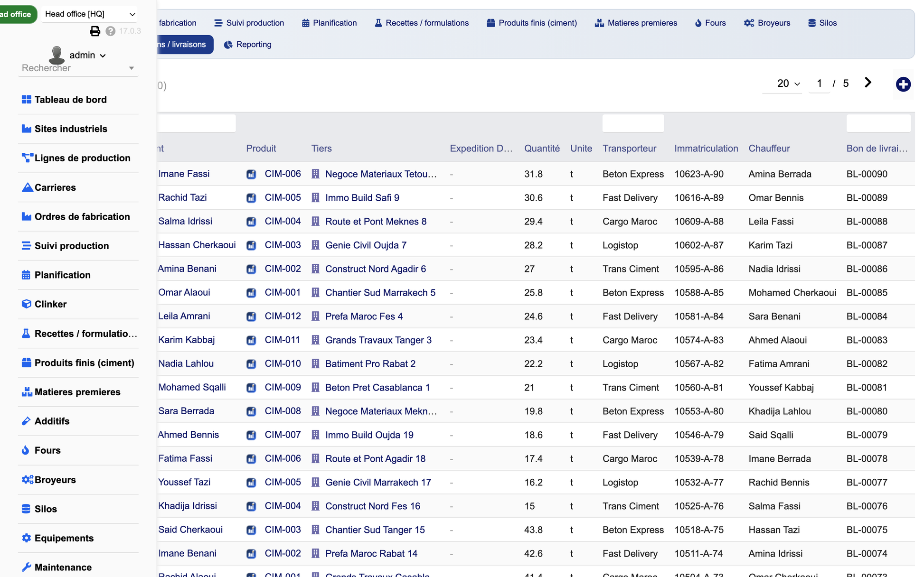Open the Rechercher search dropdown arrow
The width and height of the screenshot is (924, 577).
click(x=132, y=68)
